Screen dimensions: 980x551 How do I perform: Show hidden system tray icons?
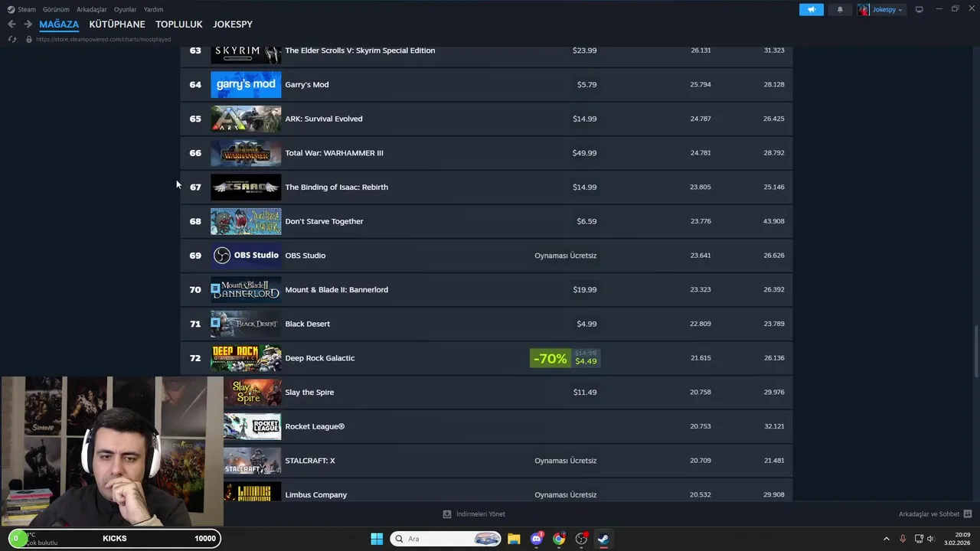pos(887,539)
